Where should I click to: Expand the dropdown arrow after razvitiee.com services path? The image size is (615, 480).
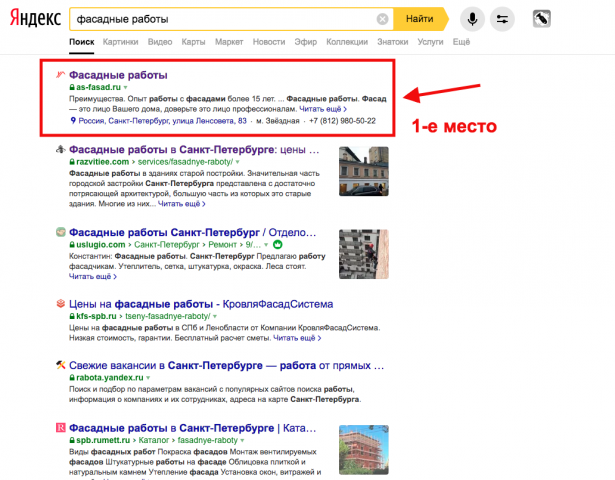coord(237,162)
